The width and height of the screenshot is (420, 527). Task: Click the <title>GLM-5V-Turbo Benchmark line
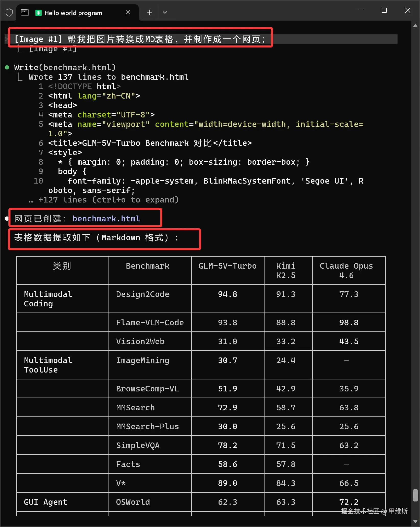point(150,143)
